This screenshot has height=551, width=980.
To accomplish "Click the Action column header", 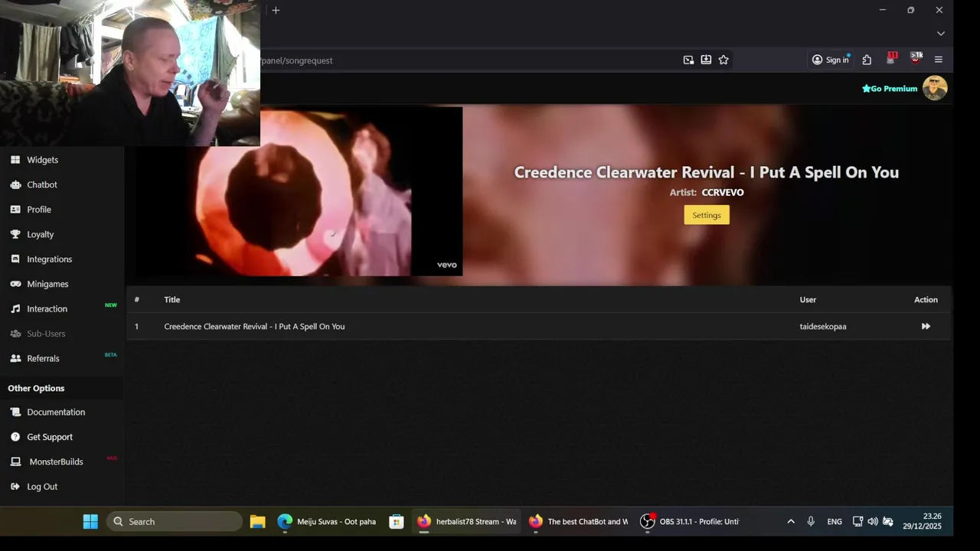I will click(926, 300).
